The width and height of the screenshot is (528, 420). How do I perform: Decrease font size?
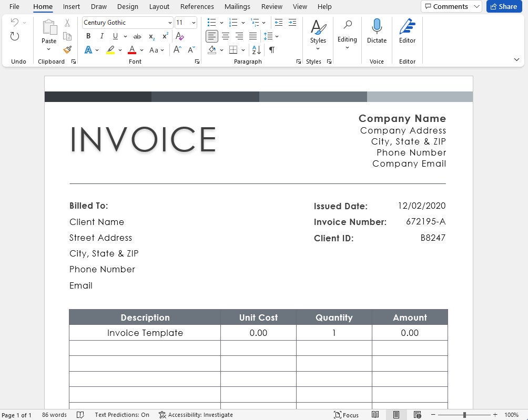(191, 50)
